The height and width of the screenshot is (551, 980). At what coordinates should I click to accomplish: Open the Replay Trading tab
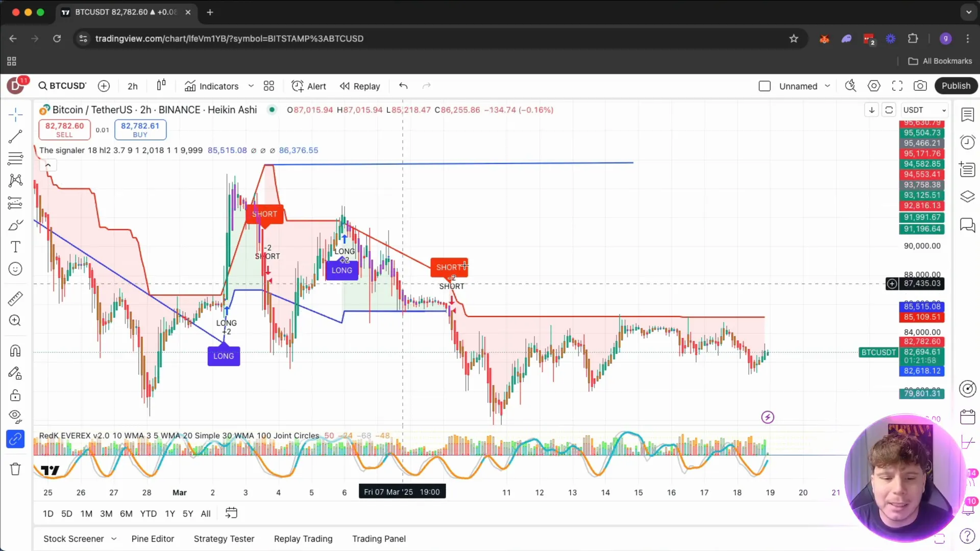point(303,539)
